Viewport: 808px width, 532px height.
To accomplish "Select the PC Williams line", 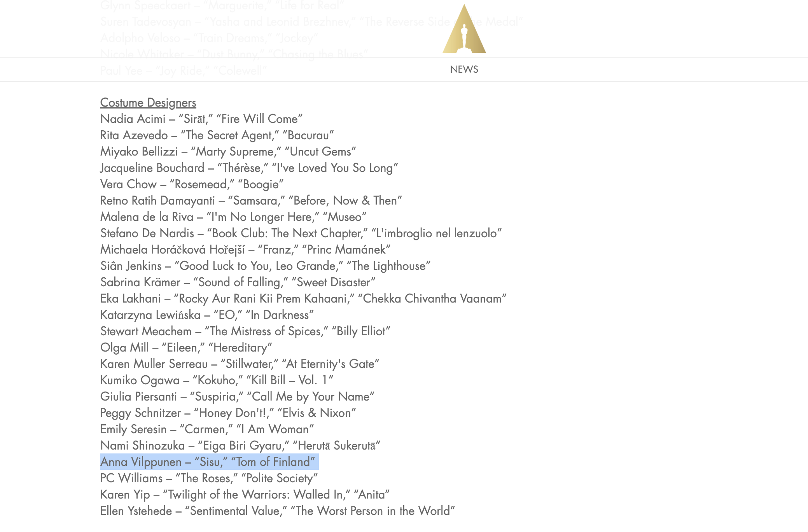I will tap(209, 478).
